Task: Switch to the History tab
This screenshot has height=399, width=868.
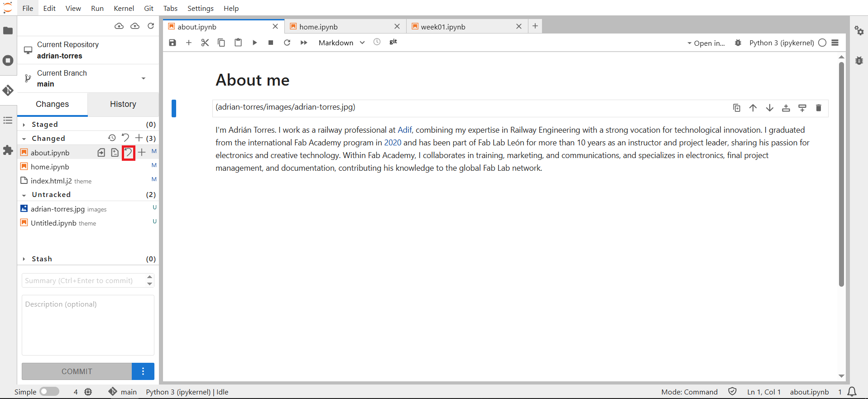Action: (x=123, y=104)
